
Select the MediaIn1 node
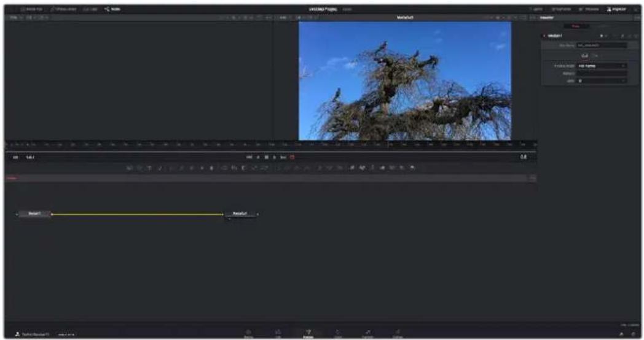pyautogui.click(x=34, y=214)
